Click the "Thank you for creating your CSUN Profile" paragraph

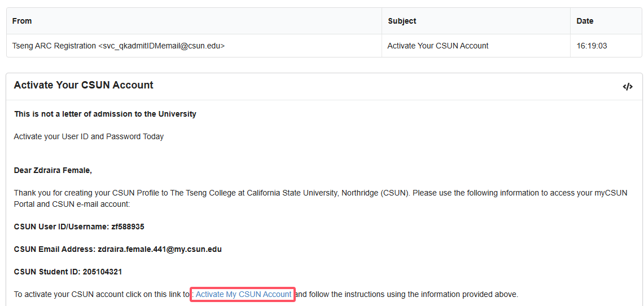[x=321, y=198]
